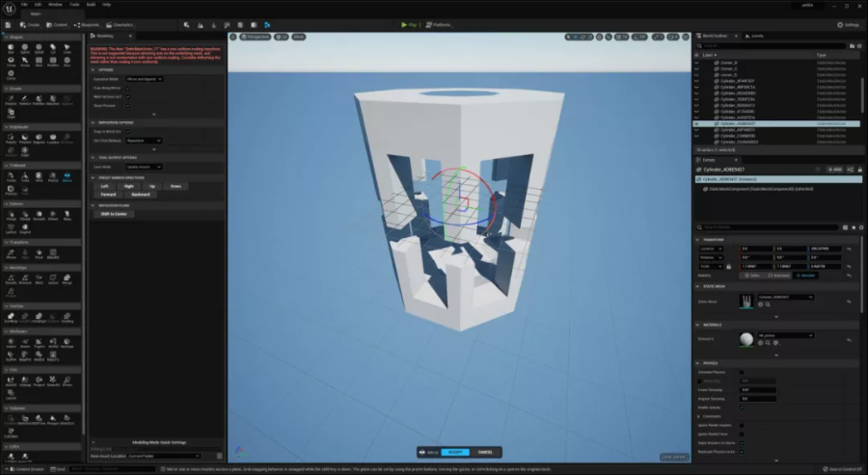Screen dimensions: 868x475
Task: Open the File menu
Action: 24,5
